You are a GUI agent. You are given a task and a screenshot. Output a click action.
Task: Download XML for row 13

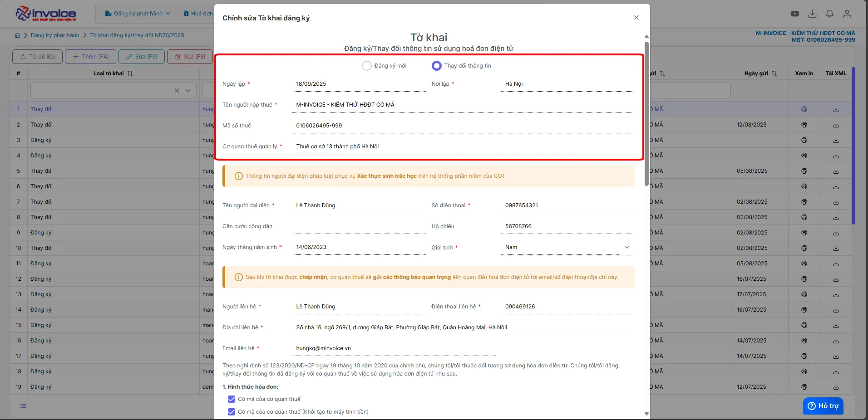(x=836, y=294)
